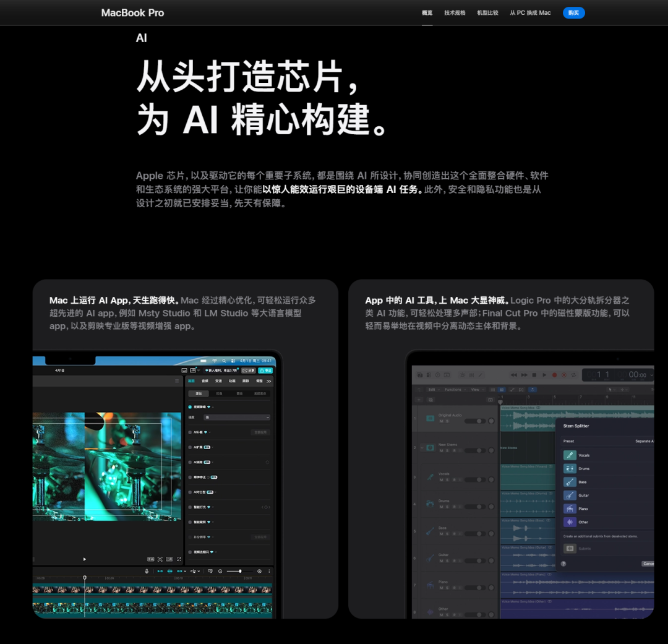Enable the AI扩展 checkbox
This screenshot has width=668, height=644.
point(190,447)
